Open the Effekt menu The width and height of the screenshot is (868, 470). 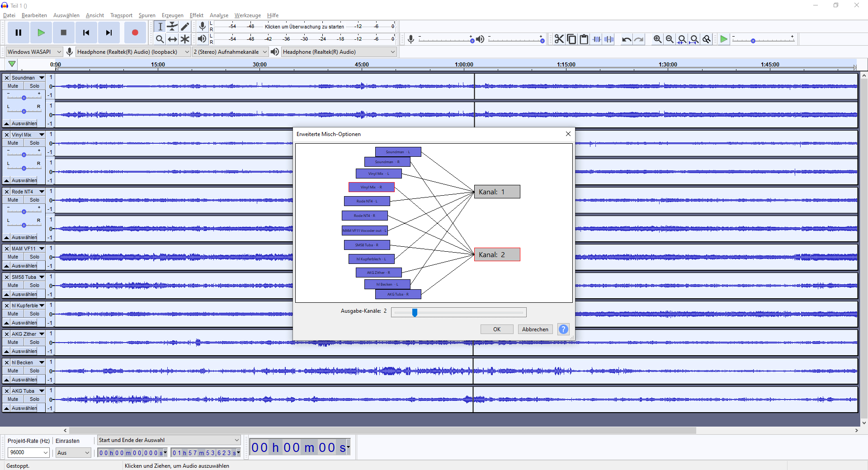(x=196, y=15)
